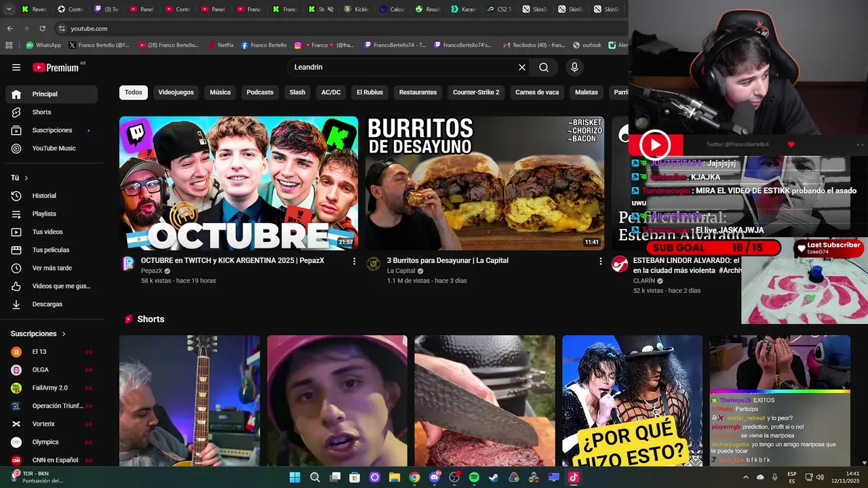Open Steam from the taskbar
Screen dimensions: 868x488
click(x=494, y=477)
